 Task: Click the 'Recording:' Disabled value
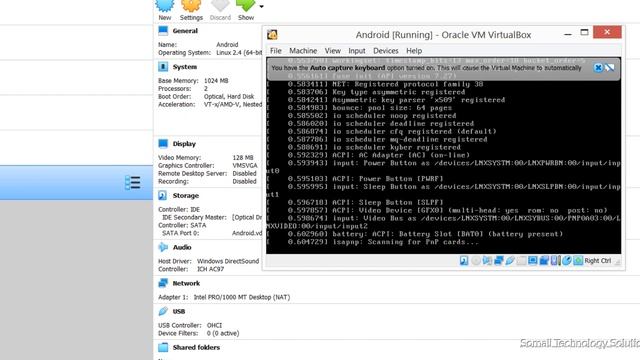(244, 181)
